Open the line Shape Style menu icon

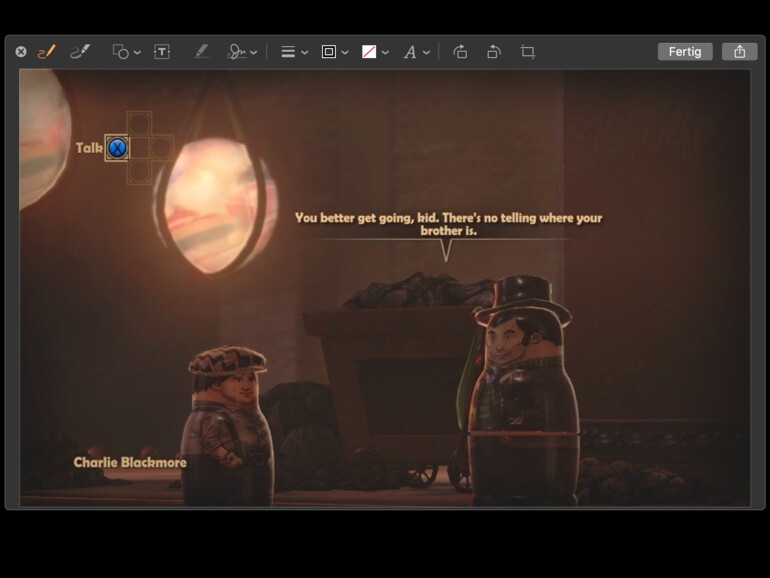tap(288, 52)
